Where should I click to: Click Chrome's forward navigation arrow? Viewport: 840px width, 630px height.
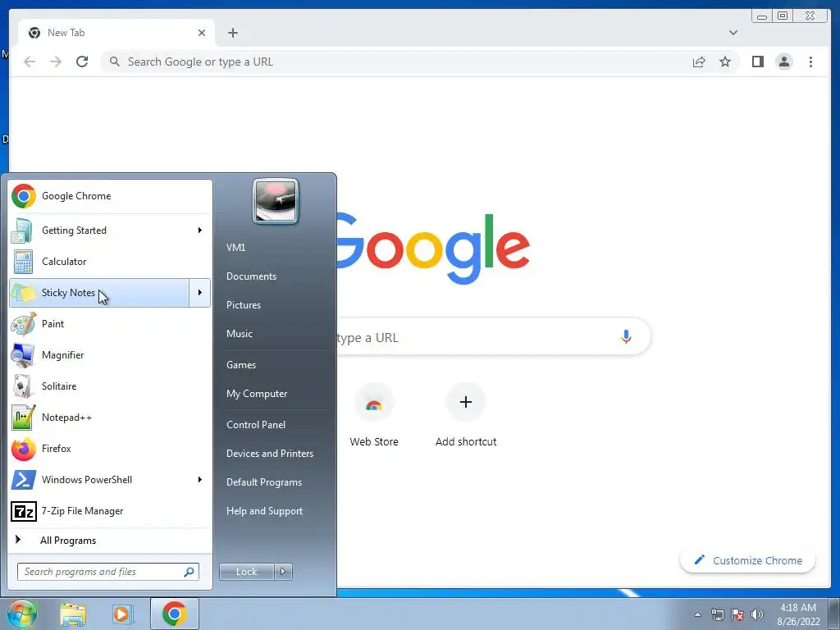[56, 62]
